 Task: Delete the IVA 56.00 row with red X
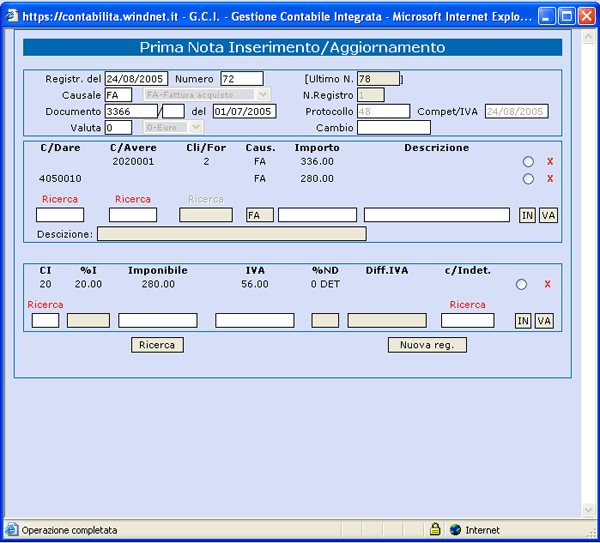547,284
